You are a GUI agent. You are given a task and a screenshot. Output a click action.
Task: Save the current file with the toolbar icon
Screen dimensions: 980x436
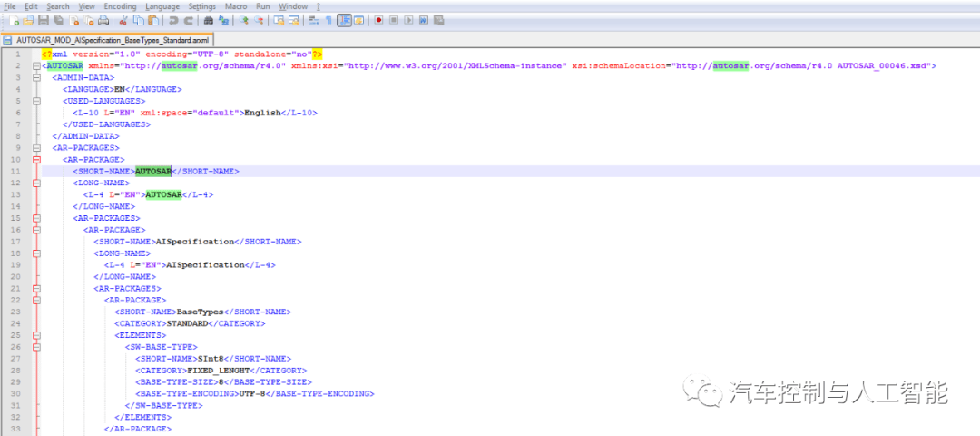tap(44, 20)
